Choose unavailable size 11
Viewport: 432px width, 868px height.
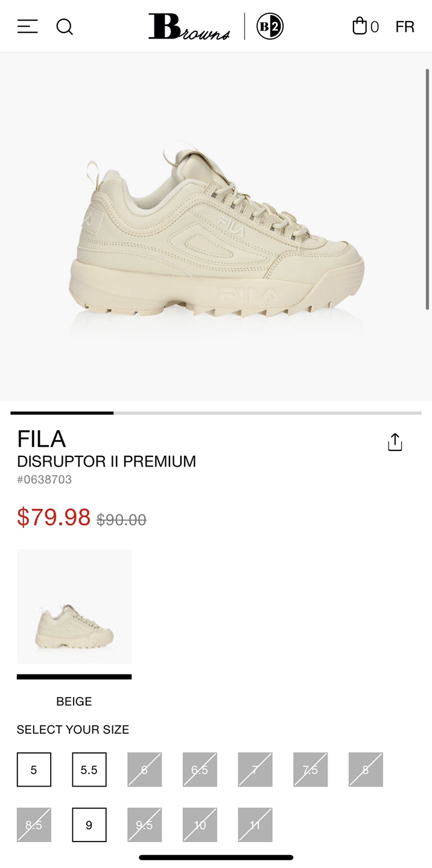click(x=255, y=825)
